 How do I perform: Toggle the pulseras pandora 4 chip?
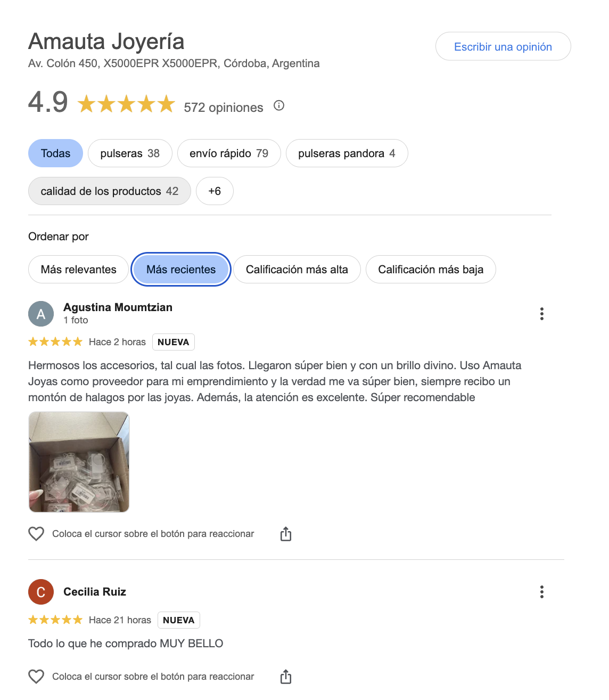347,153
